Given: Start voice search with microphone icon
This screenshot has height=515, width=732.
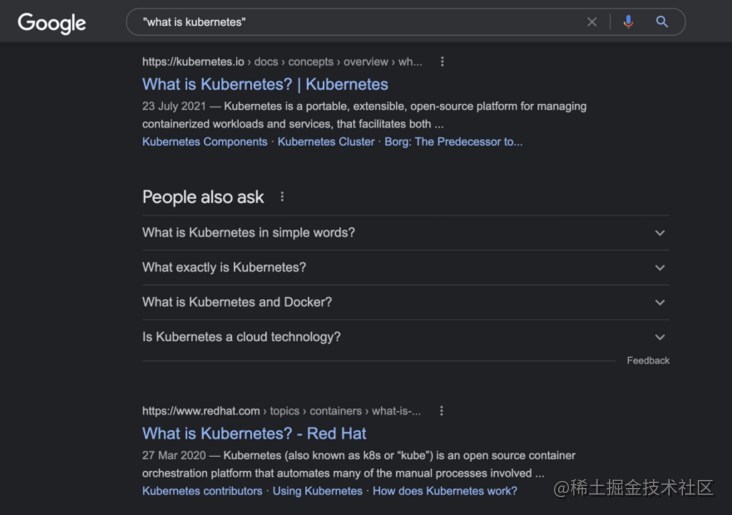Looking at the screenshot, I should (x=628, y=22).
